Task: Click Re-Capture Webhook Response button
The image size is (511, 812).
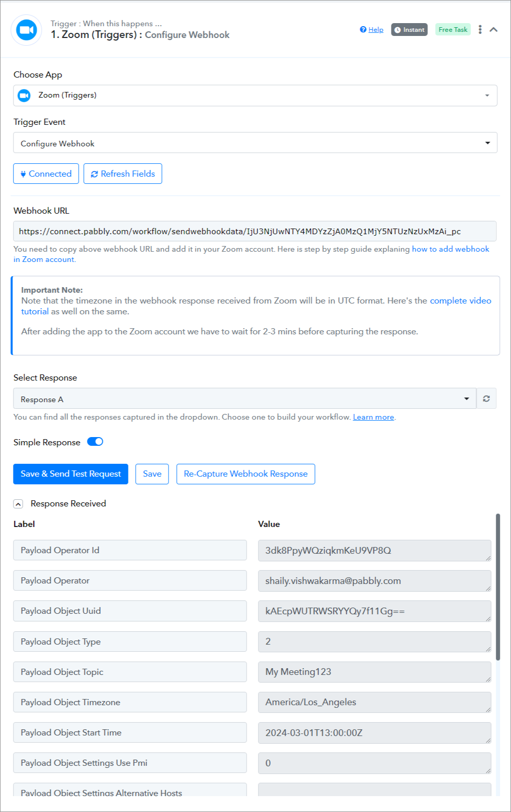Action: tap(246, 474)
